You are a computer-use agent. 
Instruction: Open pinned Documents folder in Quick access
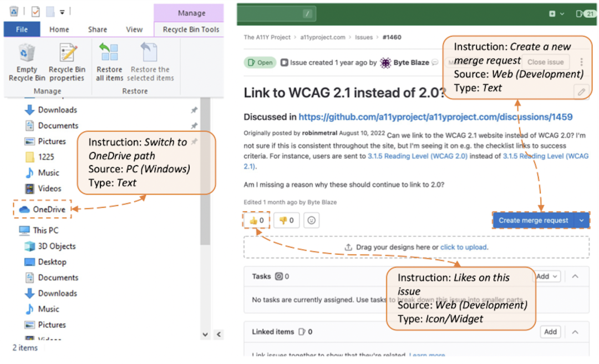52,126
